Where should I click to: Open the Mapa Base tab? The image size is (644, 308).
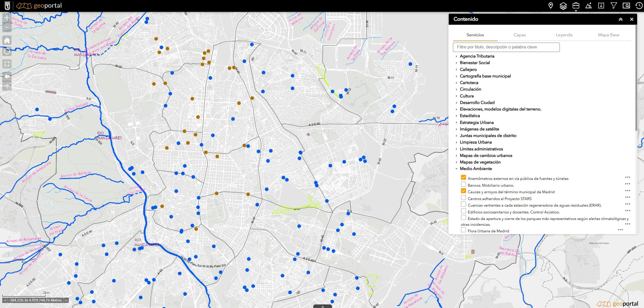click(x=608, y=35)
